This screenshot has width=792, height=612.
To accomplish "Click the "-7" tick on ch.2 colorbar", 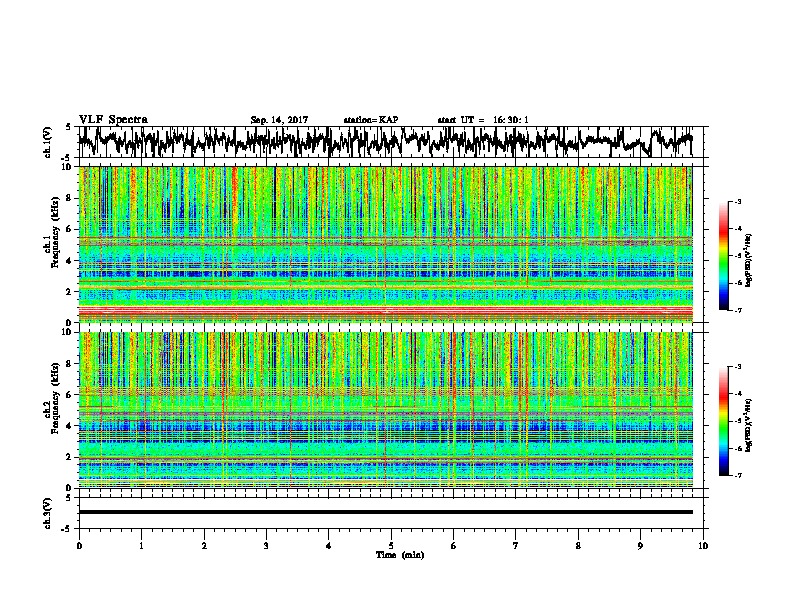I will point(737,475).
